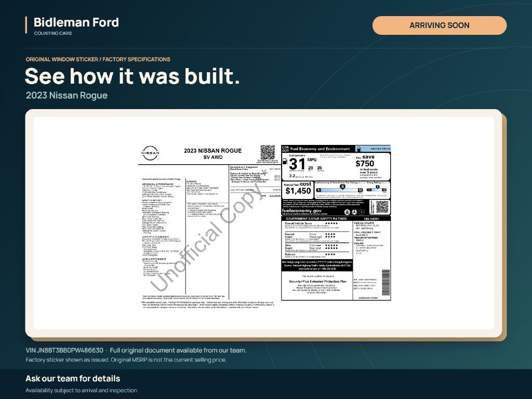The width and height of the screenshot is (532, 399).
Task: Click the Security+Plus Extended Protection Plan text
Action: pos(317,281)
